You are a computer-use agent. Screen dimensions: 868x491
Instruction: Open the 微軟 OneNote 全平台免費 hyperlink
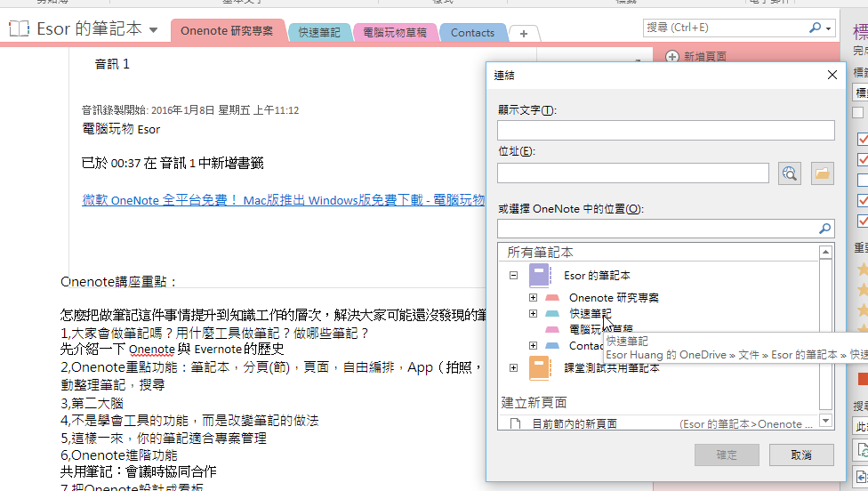tap(284, 200)
